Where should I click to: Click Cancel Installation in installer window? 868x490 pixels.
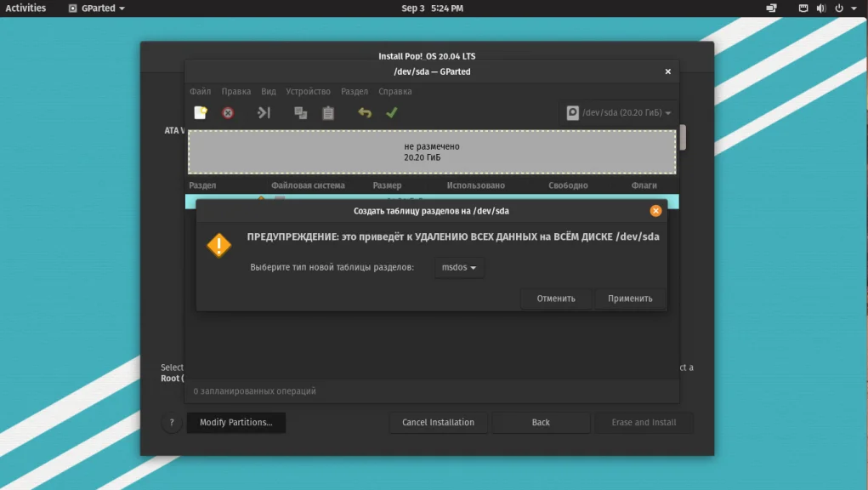pos(438,423)
